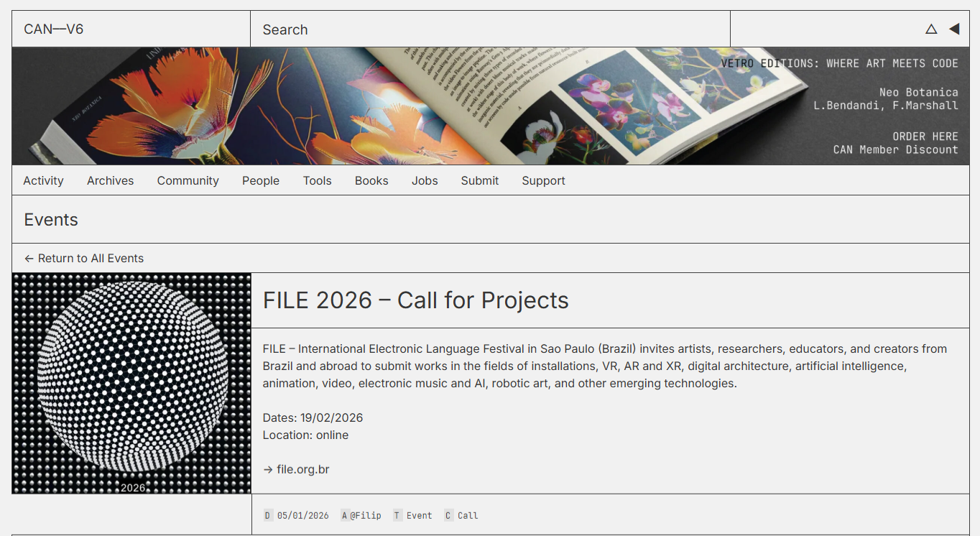Screen dimensions: 980x536
Task: Click ORDER HERE on the banner
Action: 925,137
